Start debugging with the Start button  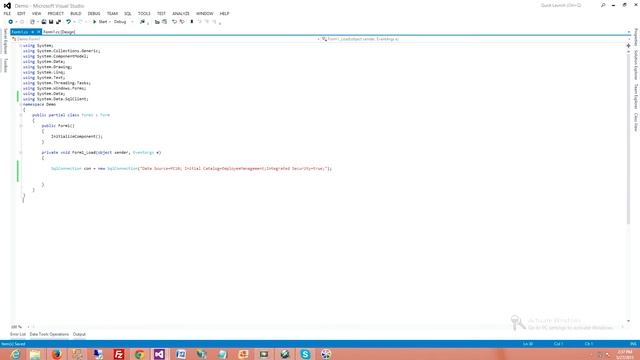[x=100, y=22]
